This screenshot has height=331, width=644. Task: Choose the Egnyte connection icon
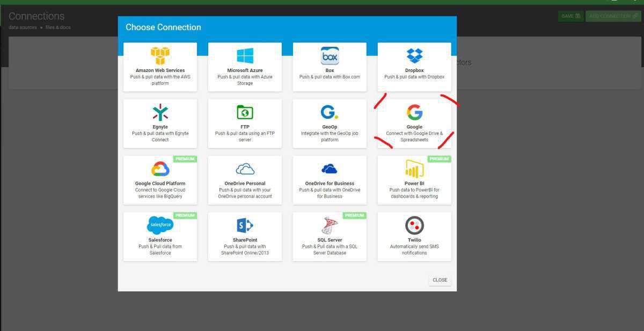pyautogui.click(x=160, y=112)
